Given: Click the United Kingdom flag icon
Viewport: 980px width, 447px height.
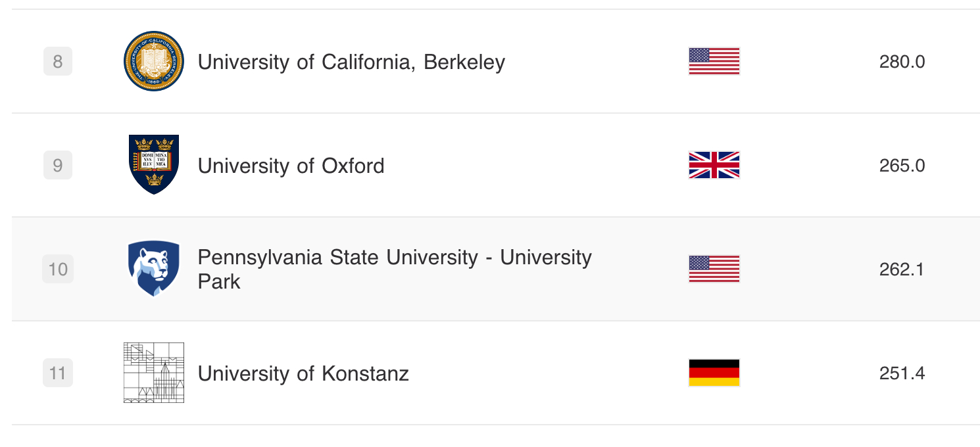Looking at the screenshot, I should click(x=714, y=165).
